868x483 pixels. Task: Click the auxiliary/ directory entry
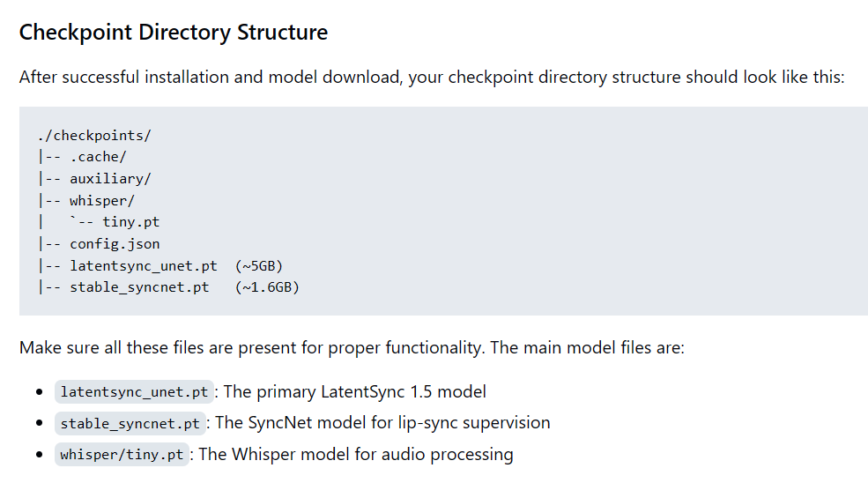tap(110, 179)
